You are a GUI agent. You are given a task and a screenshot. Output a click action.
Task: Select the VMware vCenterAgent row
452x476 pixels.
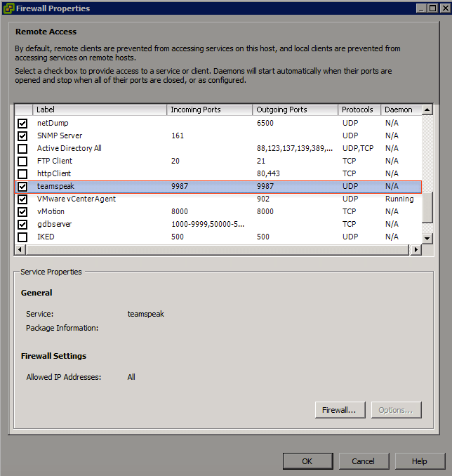point(77,199)
